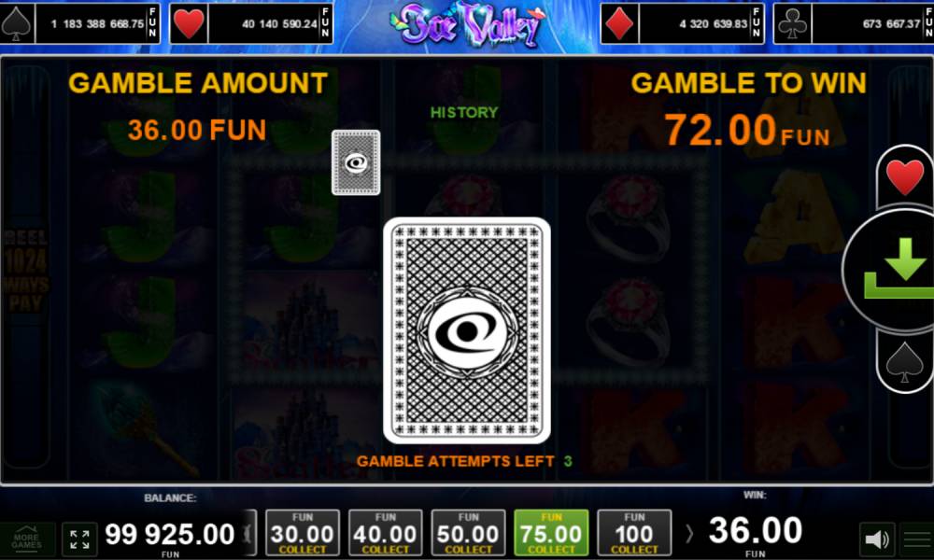Click the large face-down gamble card
This screenshot has width=934, height=560.
467,330
